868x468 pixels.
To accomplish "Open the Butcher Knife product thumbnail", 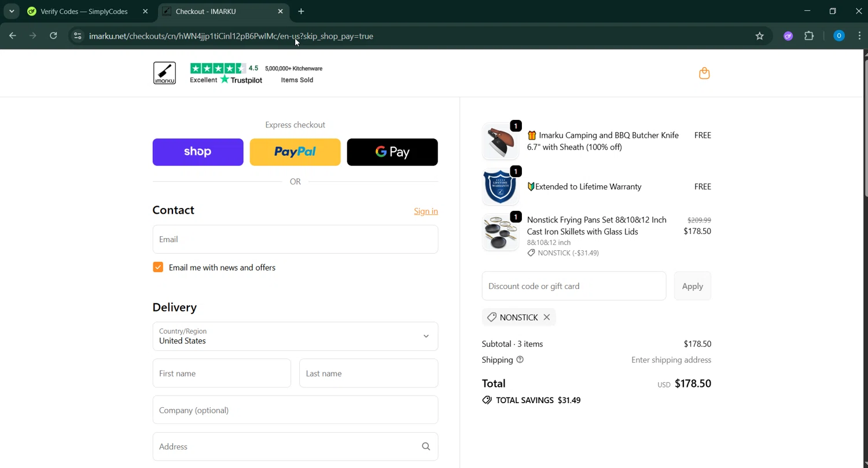I will [501, 141].
